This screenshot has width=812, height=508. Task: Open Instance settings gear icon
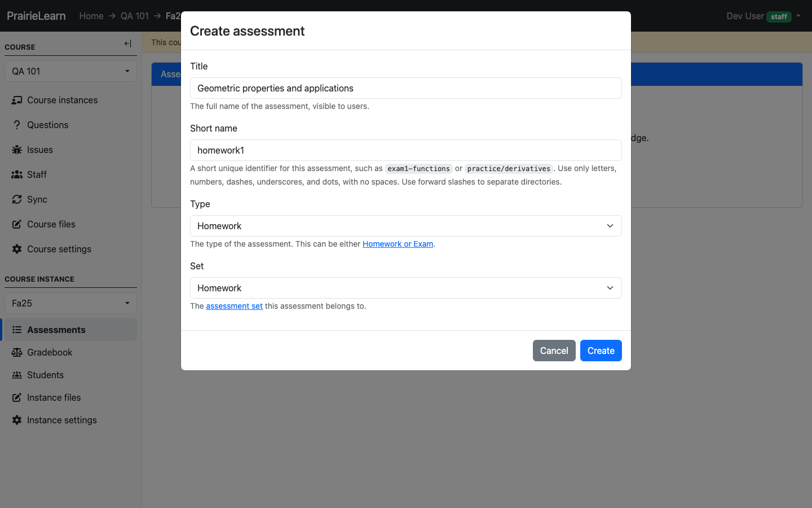coord(17,420)
